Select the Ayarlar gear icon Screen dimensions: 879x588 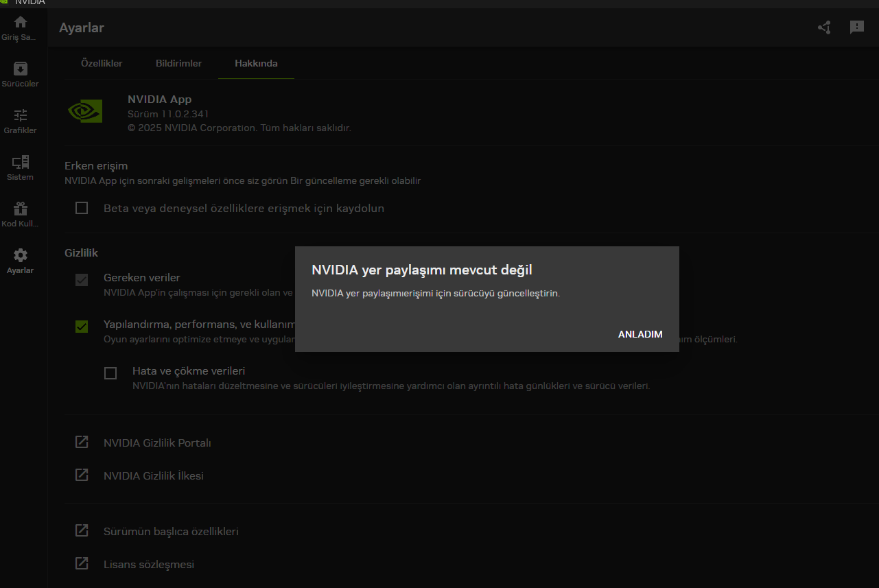(21, 255)
